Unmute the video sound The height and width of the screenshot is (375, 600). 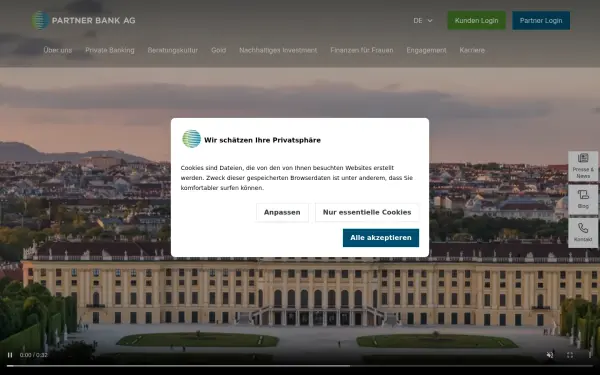550,355
